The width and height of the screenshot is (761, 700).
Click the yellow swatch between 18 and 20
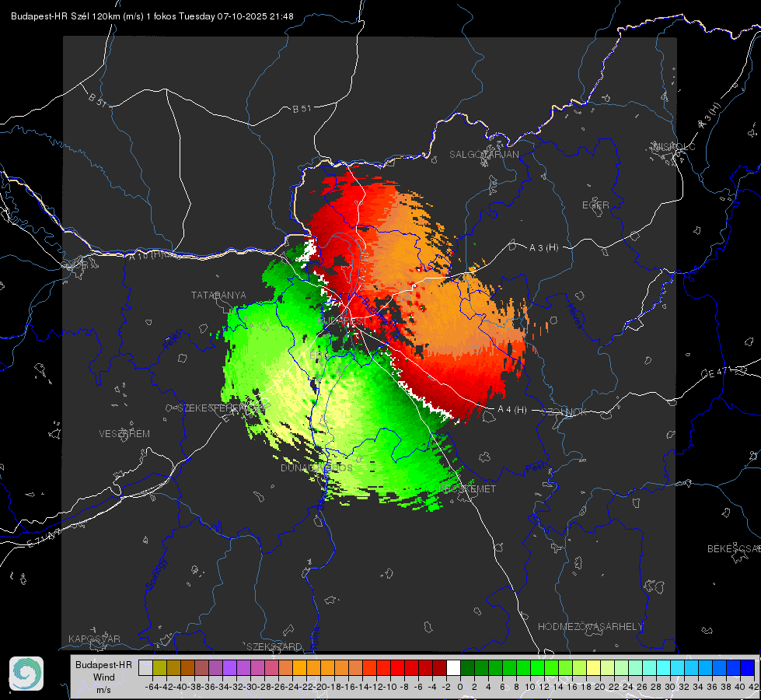tap(593, 668)
